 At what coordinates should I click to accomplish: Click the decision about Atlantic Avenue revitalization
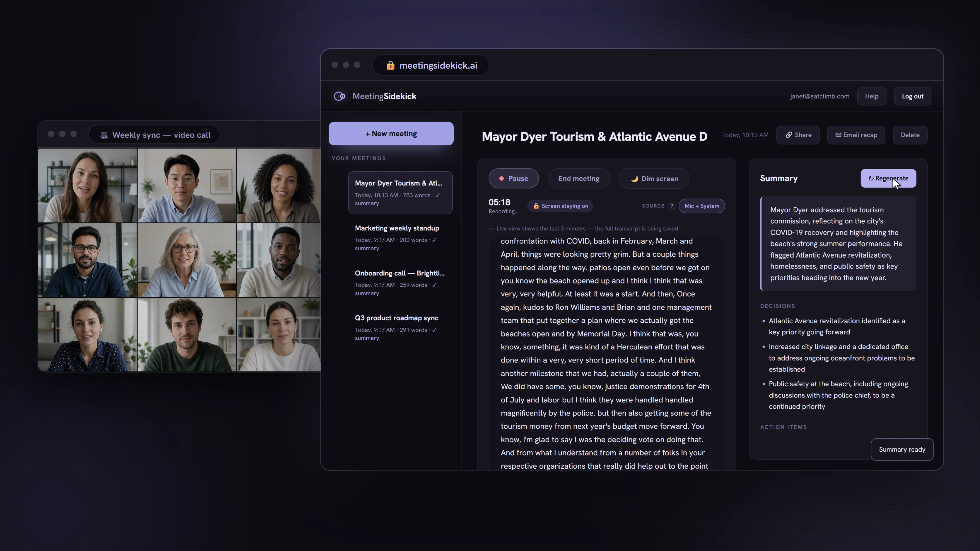[837, 326]
